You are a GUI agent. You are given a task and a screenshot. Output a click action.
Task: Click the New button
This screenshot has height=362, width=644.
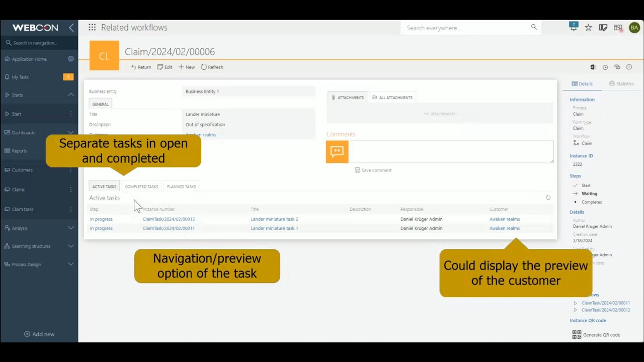click(x=187, y=67)
